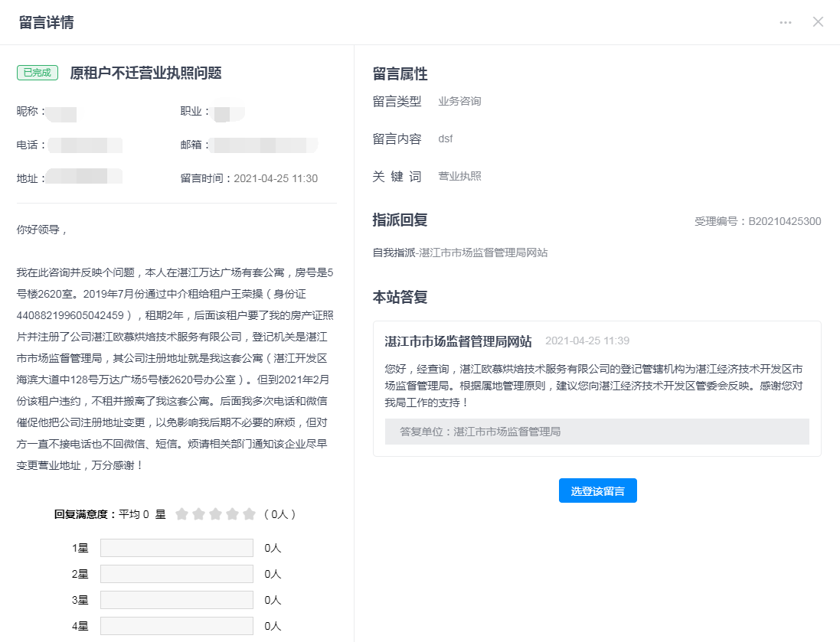Image resolution: width=840 pixels, height=642 pixels.
Task: Click the 4星 rating progress bar
Action: [176, 626]
